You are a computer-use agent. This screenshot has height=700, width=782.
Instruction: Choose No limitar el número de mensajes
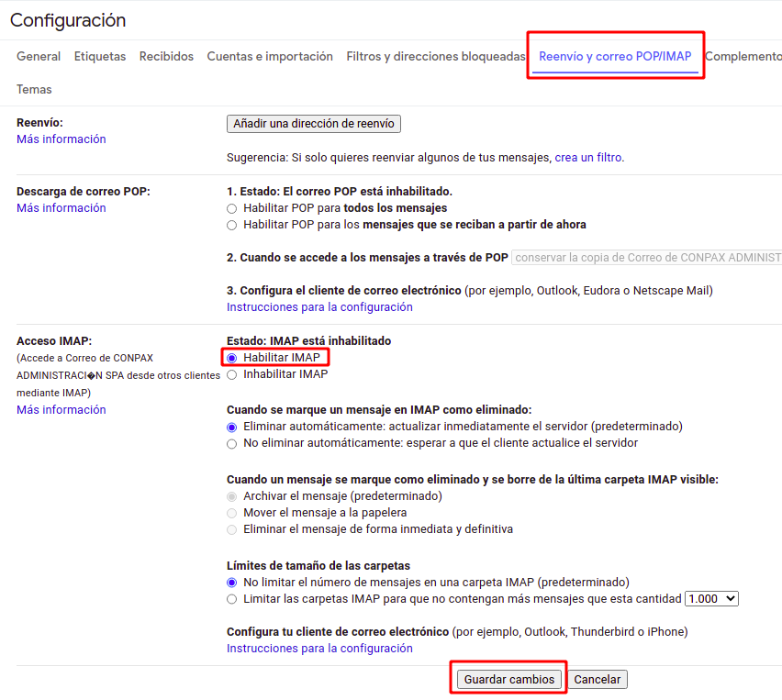click(231, 583)
